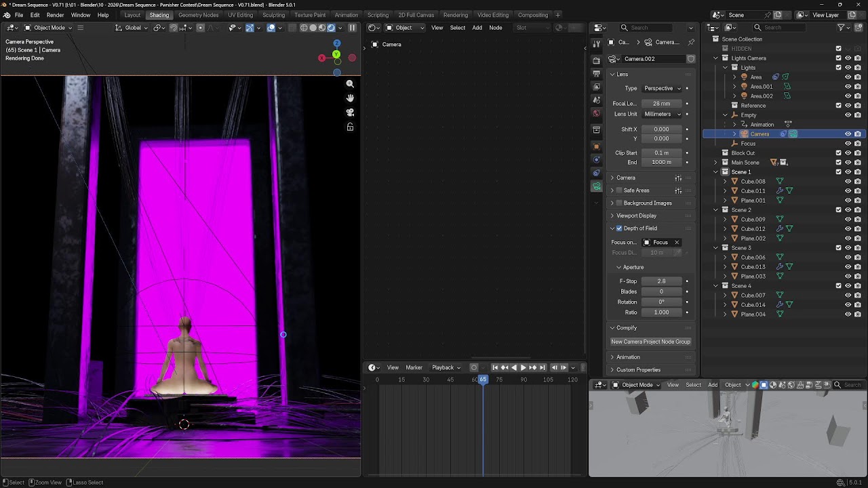Activate the hand pan view gizmo

[350, 98]
